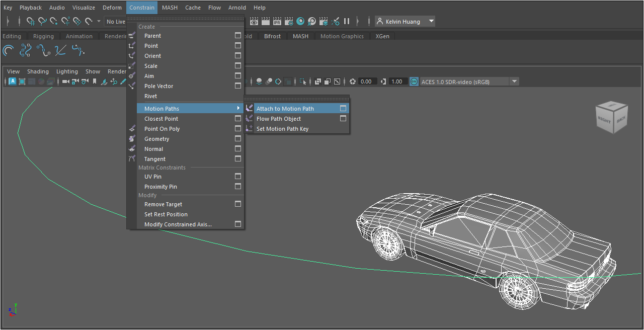Open the Kelvin Huang account dropdown
Viewport: 644px width, 330px height.
[431, 22]
